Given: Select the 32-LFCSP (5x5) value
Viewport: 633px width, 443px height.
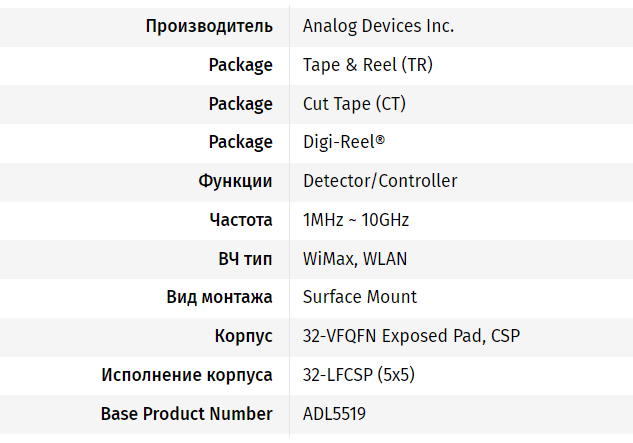Looking at the screenshot, I should [x=358, y=375].
